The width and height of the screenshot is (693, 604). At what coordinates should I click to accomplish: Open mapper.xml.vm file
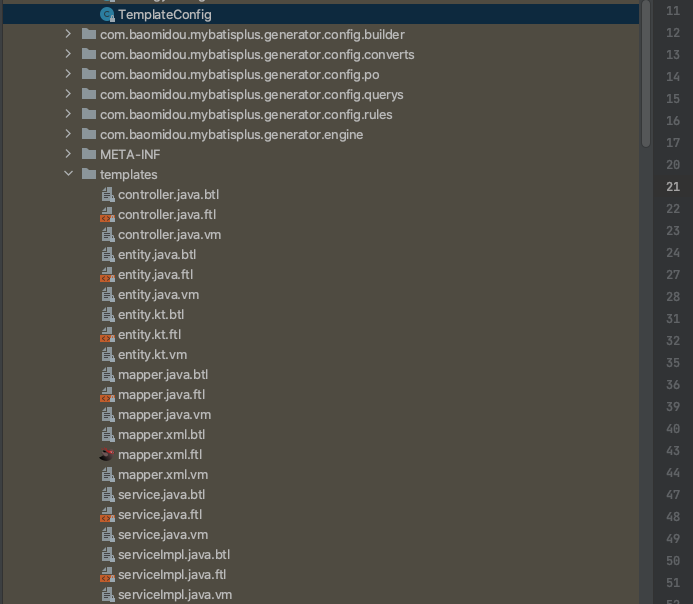163,475
